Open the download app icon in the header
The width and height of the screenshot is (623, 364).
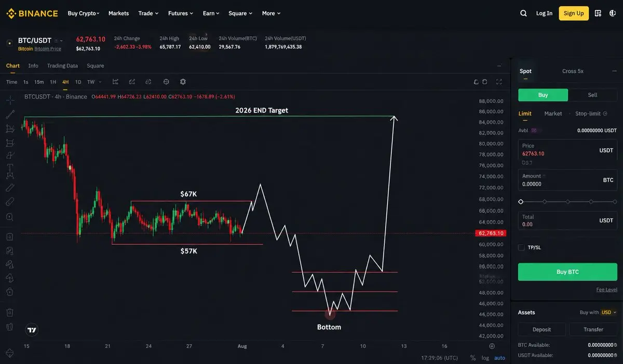(598, 13)
